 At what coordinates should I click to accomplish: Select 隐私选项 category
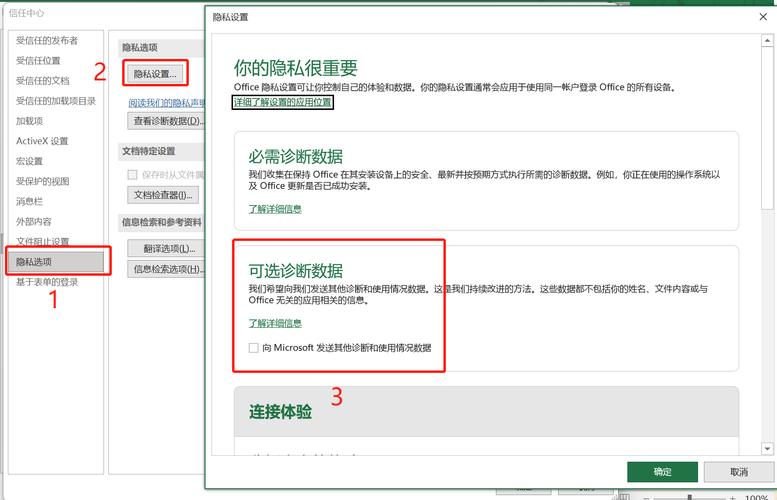pos(56,262)
